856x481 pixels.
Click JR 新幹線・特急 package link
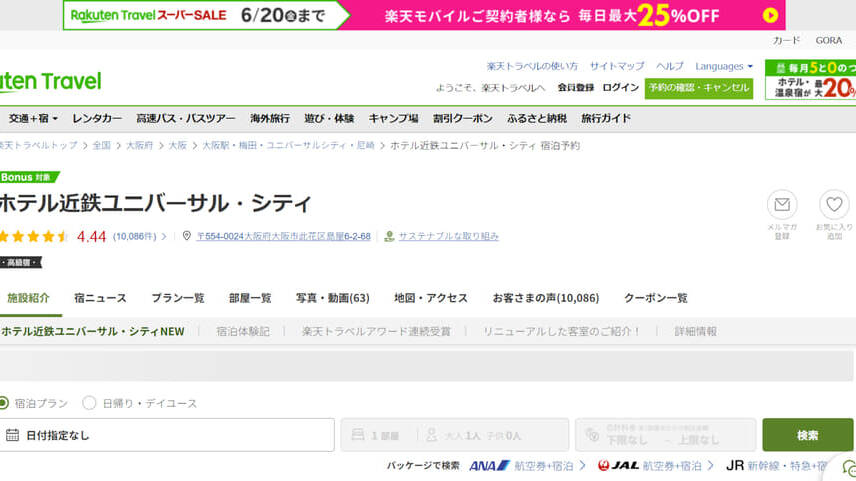point(778,466)
